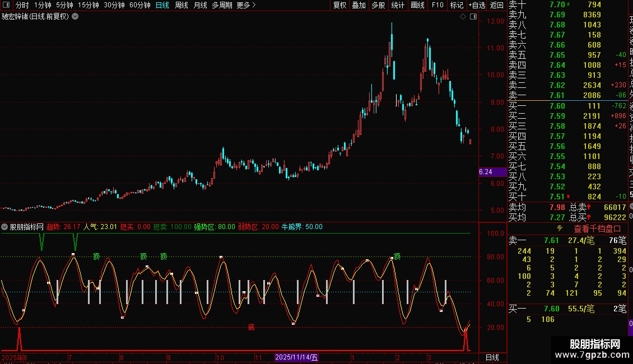Image resolution: width=633 pixels, height=364 pixels.
Task: Click the 牛熊界: 50.00 label
Action: click(x=302, y=227)
